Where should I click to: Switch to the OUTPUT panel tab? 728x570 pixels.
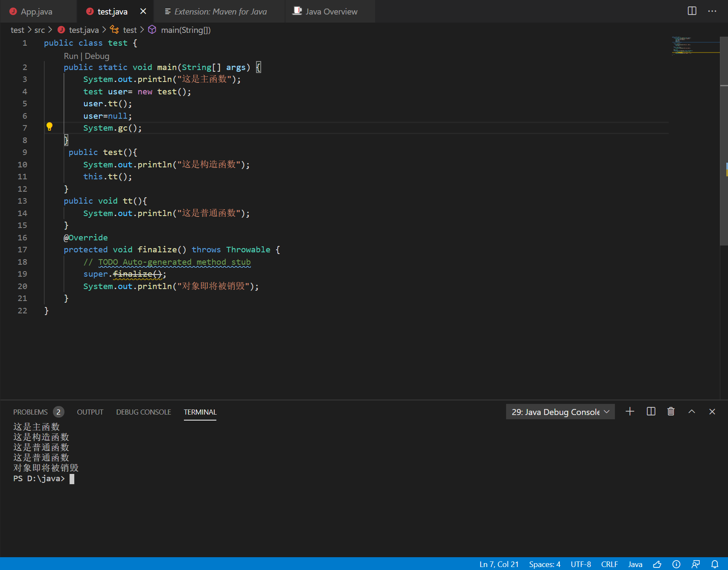click(90, 412)
